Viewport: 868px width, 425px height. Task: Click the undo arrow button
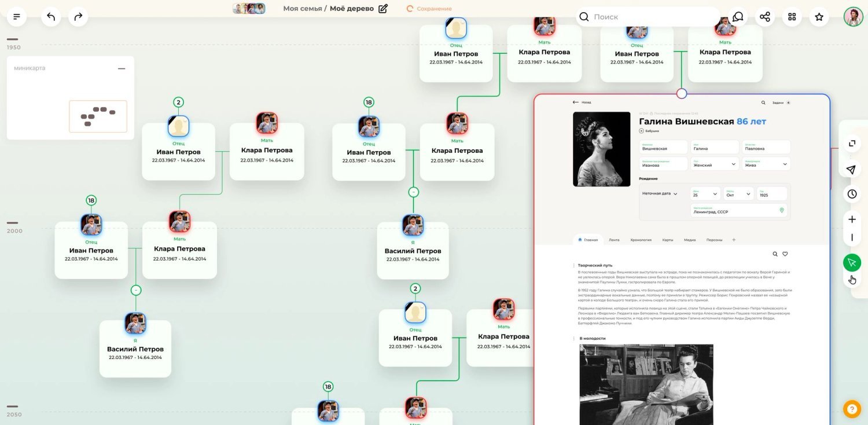point(51,17)
